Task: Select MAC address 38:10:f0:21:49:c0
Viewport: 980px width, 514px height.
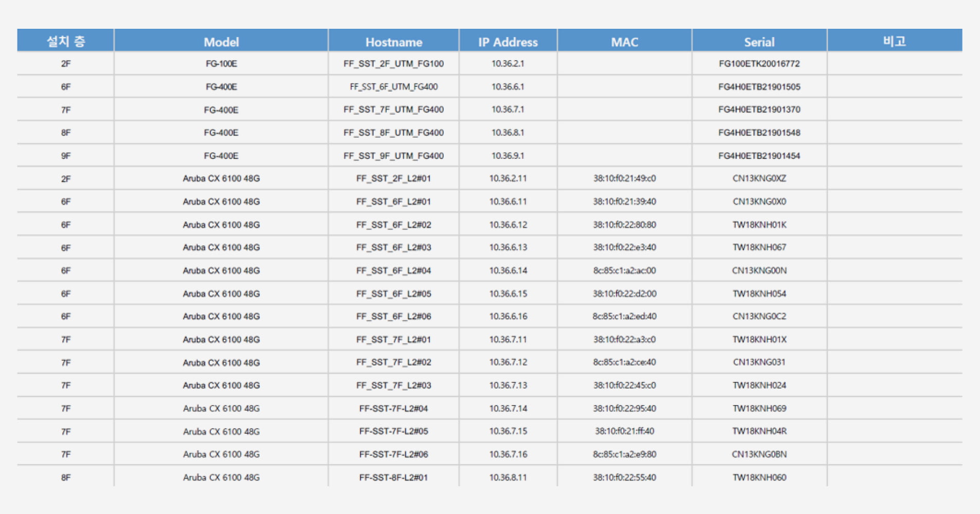Action: 624,178
